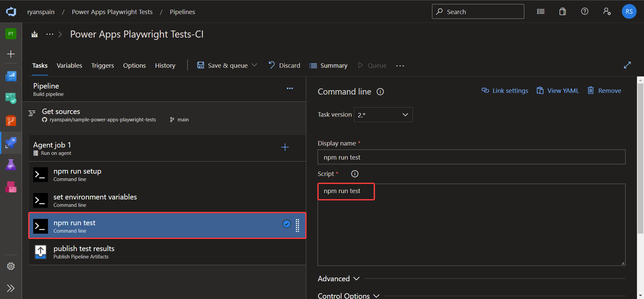The image size is (644, 299).
Task: Open Power Apps Playwright Tests breadcrumb
Action: 112,12
